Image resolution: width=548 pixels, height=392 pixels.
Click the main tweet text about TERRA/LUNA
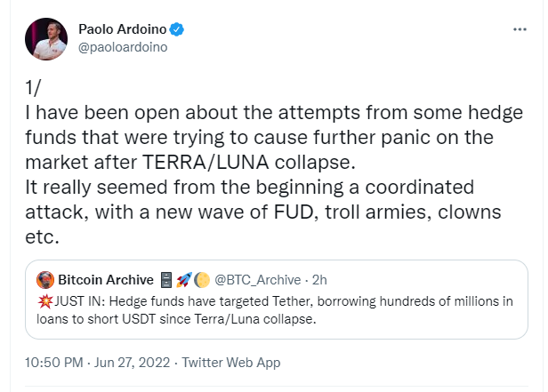(x=274, y=174)
